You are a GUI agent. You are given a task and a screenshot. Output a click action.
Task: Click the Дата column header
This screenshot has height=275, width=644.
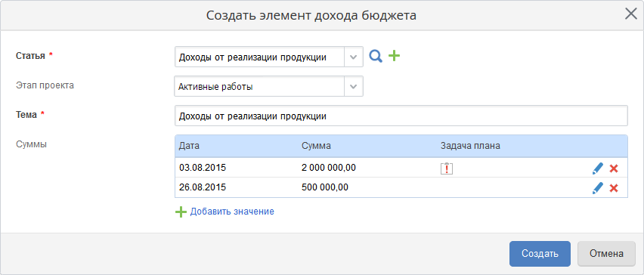(x=189, y=146)
